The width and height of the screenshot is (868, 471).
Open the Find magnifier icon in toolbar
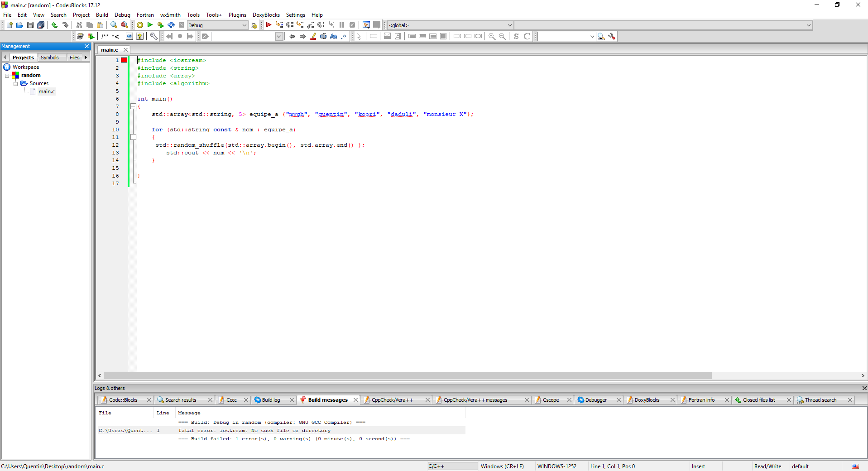[x=114, y=25]
